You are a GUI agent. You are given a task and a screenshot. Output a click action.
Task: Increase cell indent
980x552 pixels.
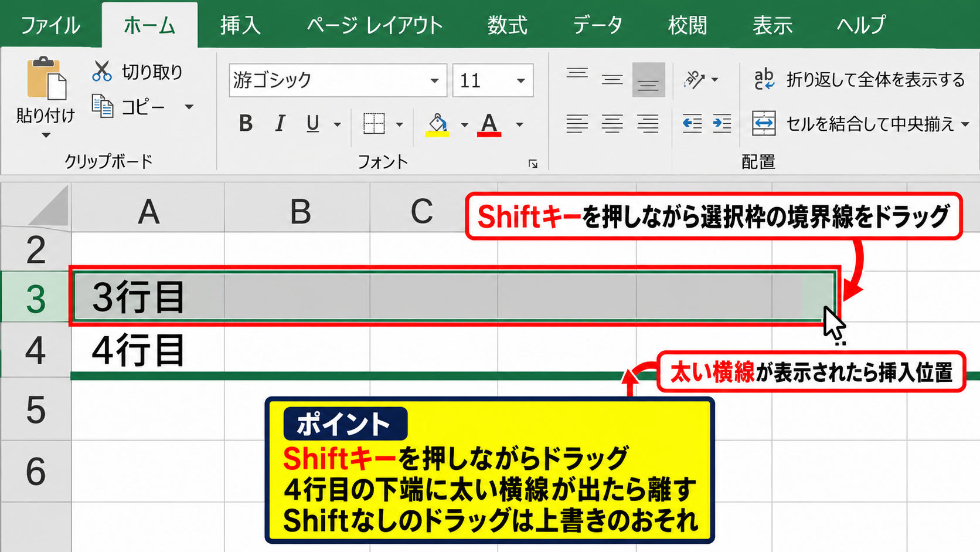[x=722, y=124]
